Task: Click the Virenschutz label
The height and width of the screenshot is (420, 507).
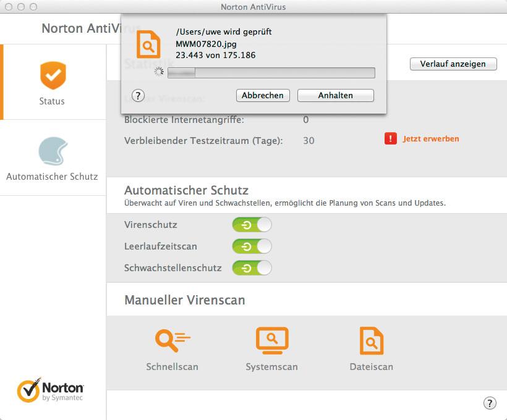Action: coord(151,225)
